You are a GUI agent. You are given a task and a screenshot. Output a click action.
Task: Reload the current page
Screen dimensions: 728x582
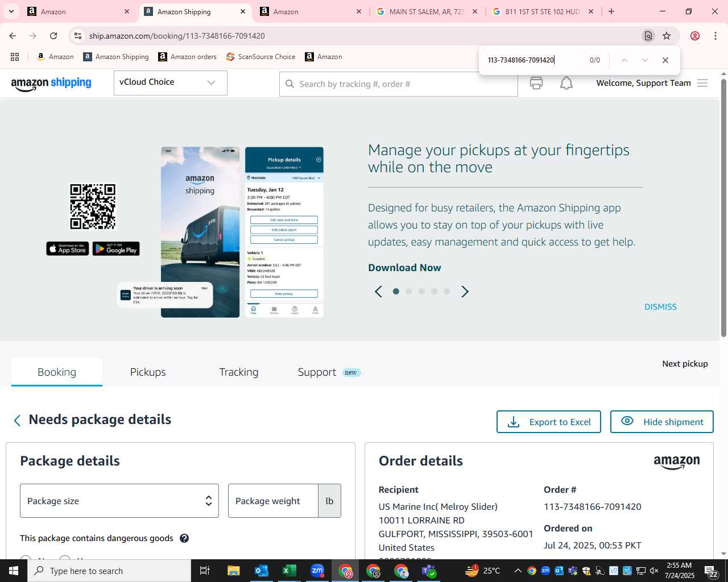(53, 36)
